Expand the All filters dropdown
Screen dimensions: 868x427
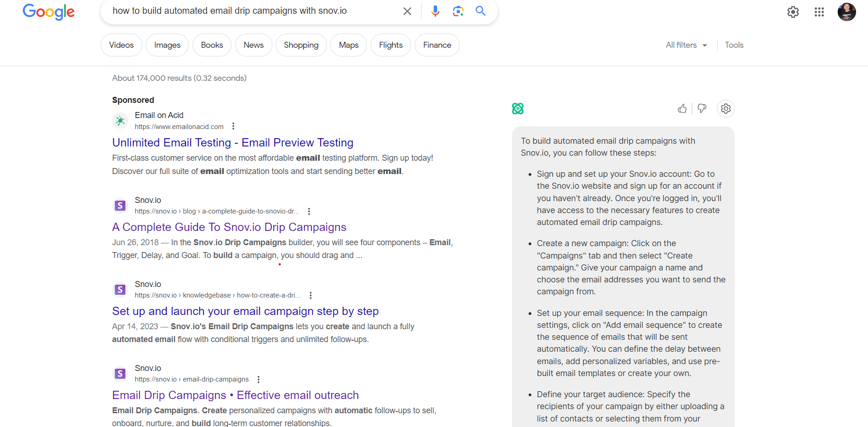pos(686,45)
